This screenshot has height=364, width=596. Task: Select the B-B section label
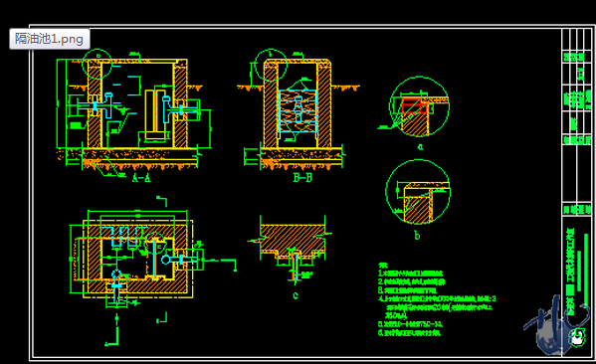302,177
